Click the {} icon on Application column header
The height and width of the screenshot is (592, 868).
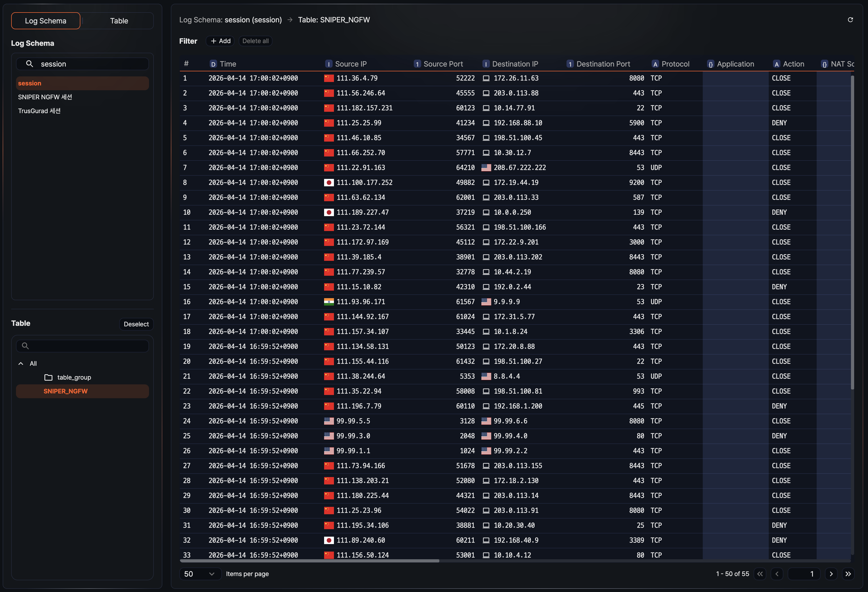tap(711, 64)
